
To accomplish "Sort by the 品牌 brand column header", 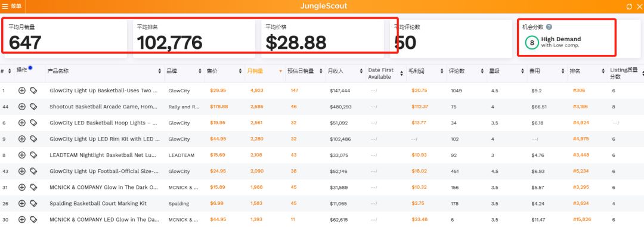I will pos(172,71).
